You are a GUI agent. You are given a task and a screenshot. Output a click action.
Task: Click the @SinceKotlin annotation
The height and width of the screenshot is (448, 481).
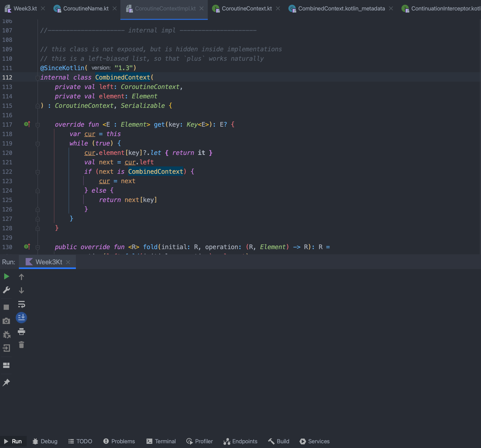point(62,68)
